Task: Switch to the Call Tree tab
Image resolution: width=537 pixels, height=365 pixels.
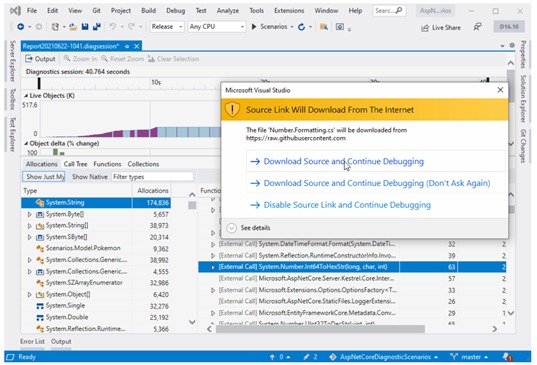Action: (x=75, y=164)
